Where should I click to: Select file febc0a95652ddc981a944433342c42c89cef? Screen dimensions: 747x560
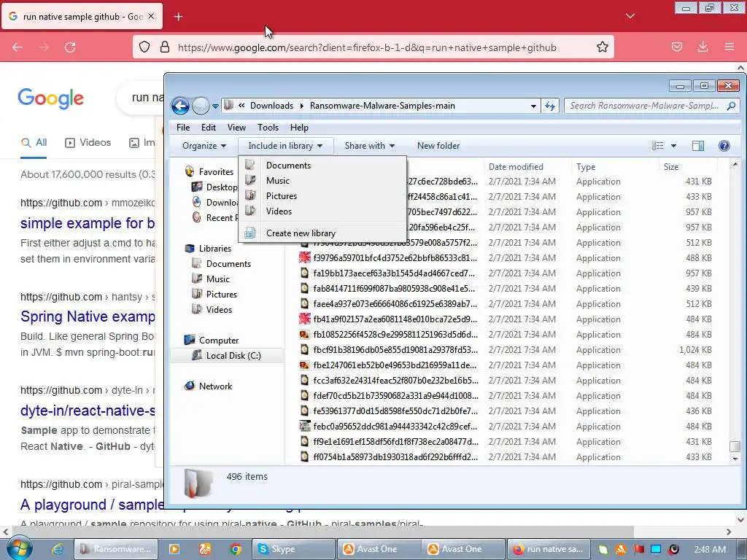tap(395, 427)
